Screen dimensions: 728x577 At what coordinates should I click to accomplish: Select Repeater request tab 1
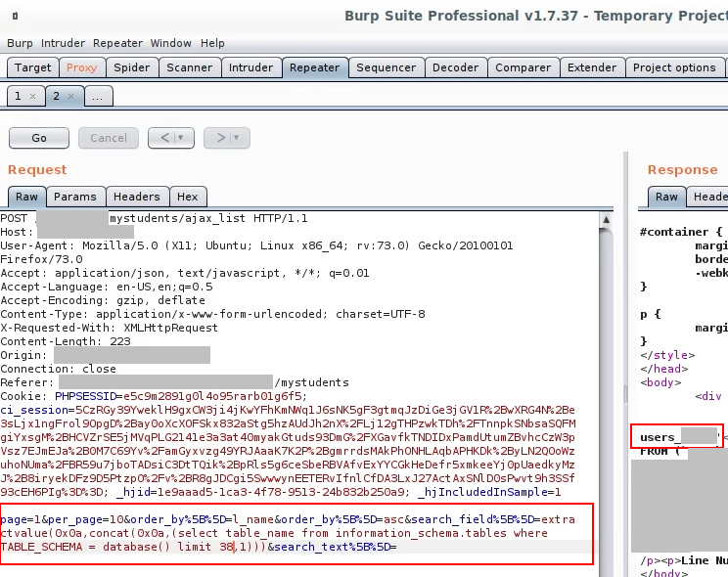[18, 96]
